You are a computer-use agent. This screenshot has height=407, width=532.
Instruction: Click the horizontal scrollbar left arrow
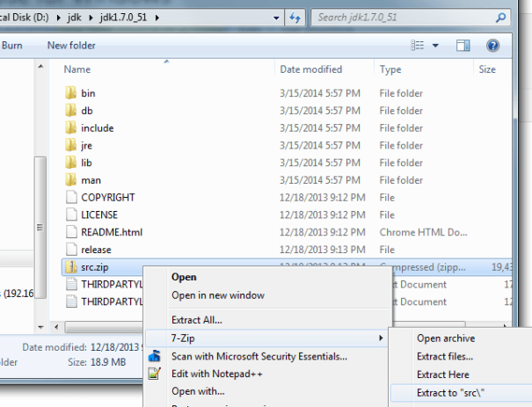56,327
